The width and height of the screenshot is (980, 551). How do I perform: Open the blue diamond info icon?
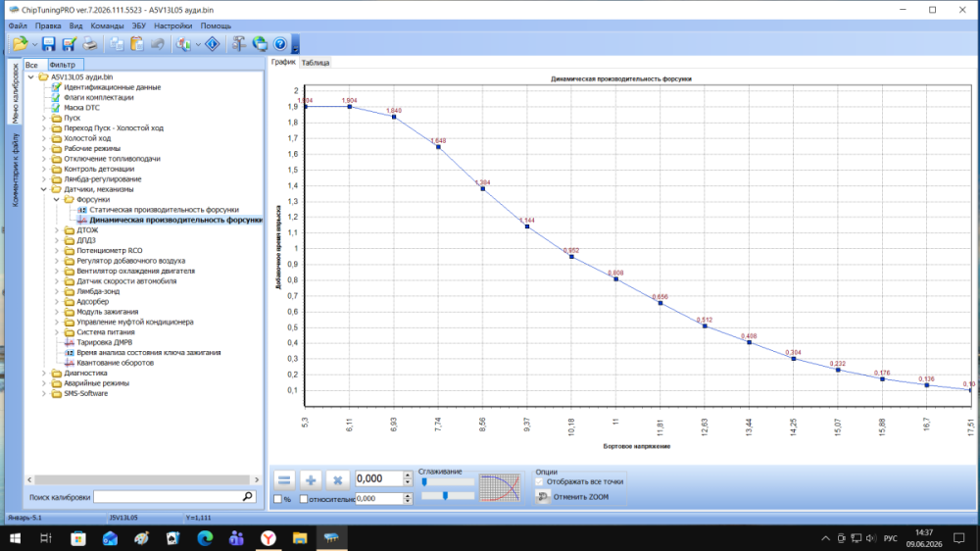[213, 44]
